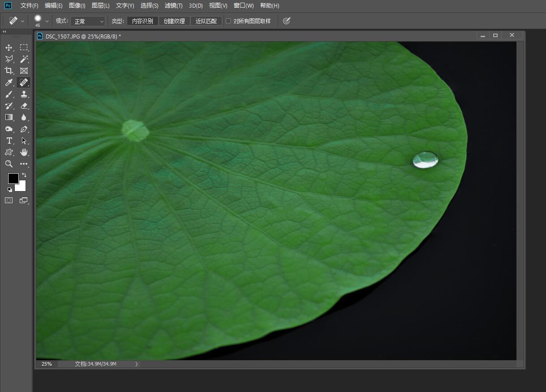Image resolution: width=546 pixels, height=392 pixels.
Task: Toggle Quick Mask mode icon
Action: (x=9, y=200)
